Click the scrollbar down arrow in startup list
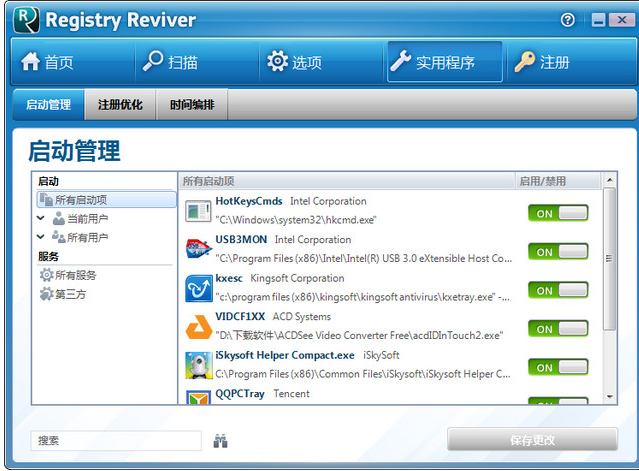639x471 pixels. [x=609, y=396]
